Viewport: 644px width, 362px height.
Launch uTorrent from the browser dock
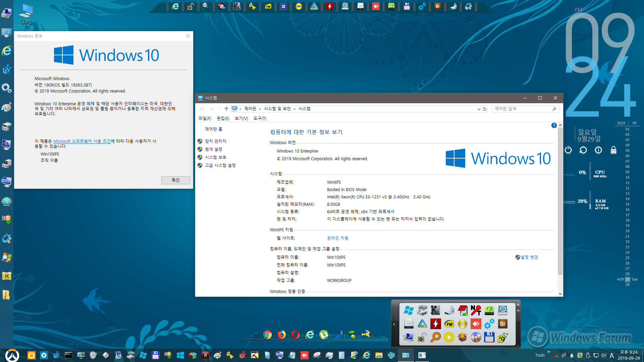pos(324,335)
